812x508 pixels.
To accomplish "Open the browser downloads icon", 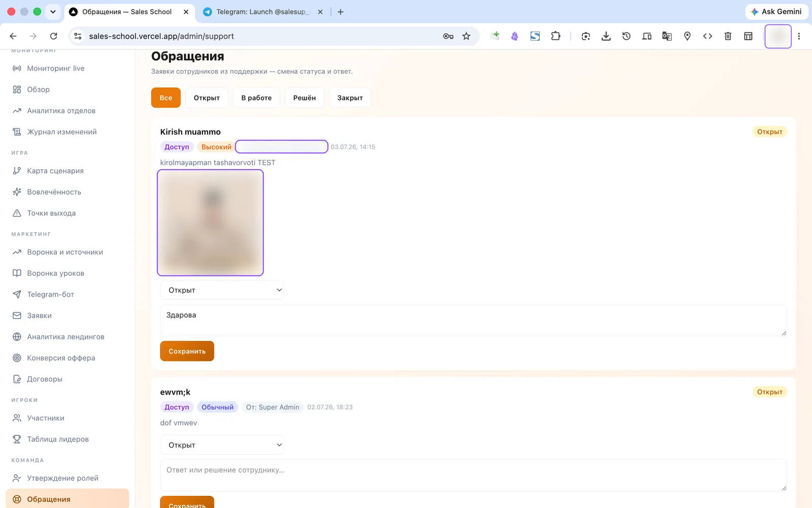I will pos(606,36).
